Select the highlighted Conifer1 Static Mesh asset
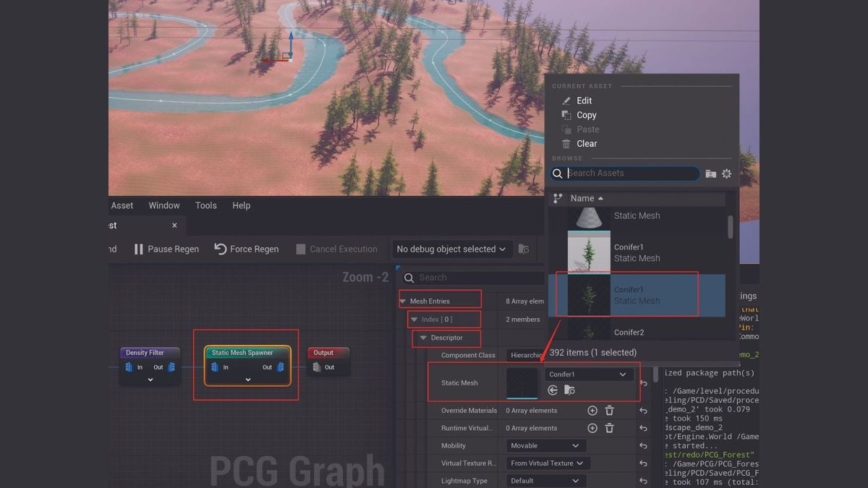Image resolution: width=868 pixels, height=488 pixels. (637, 295)
